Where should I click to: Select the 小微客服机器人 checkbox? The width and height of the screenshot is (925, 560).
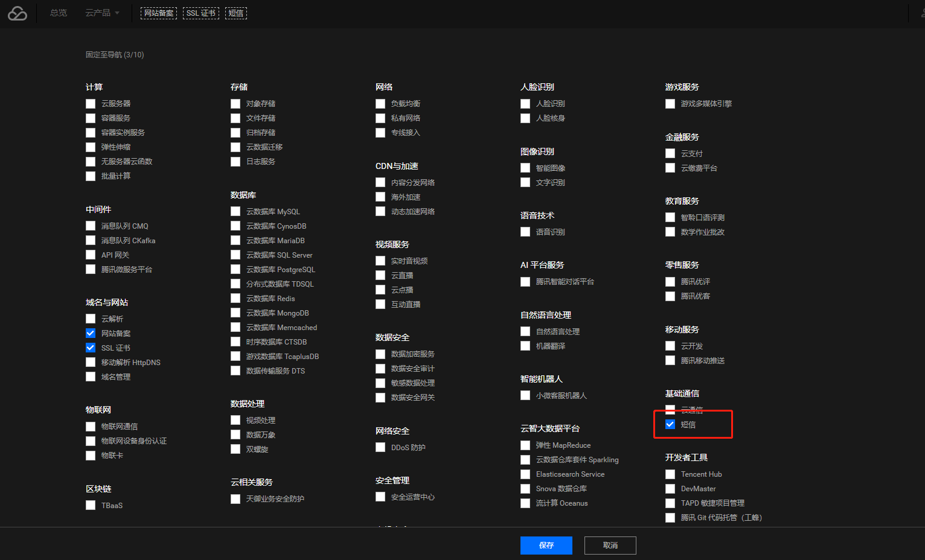pos(525,395)
